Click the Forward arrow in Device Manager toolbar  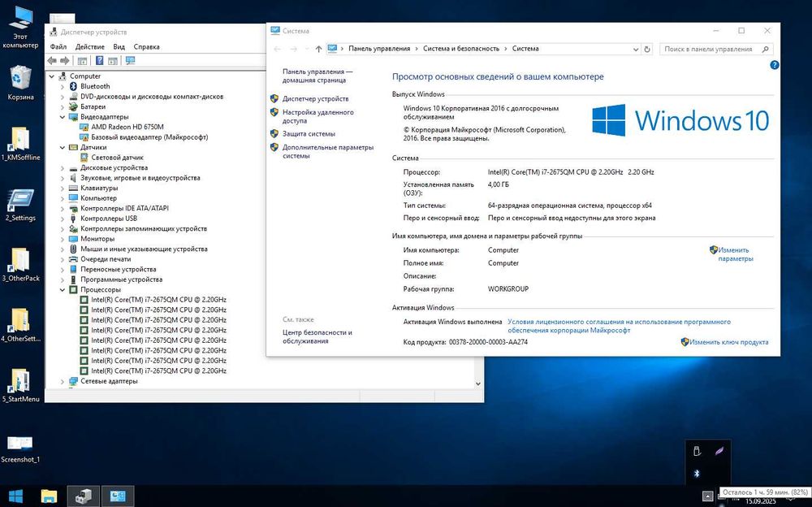coord(64,61)
